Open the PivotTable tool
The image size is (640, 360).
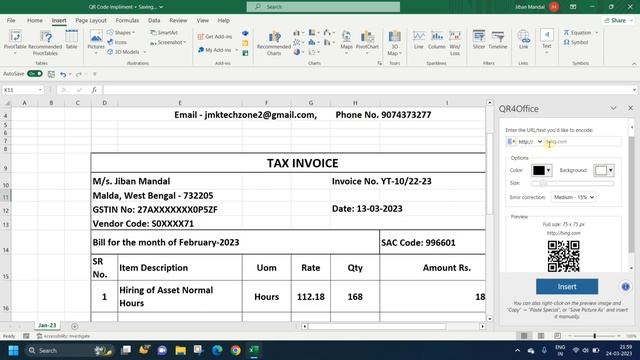15,42
